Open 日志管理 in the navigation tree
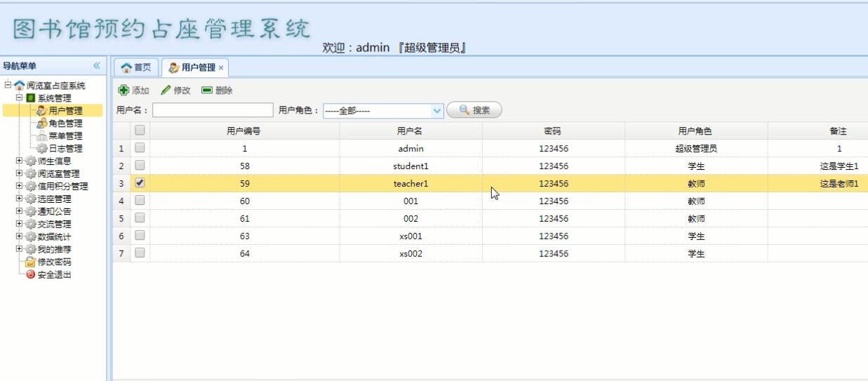Screen dimensions: 868x381 (x=65, y=149)
